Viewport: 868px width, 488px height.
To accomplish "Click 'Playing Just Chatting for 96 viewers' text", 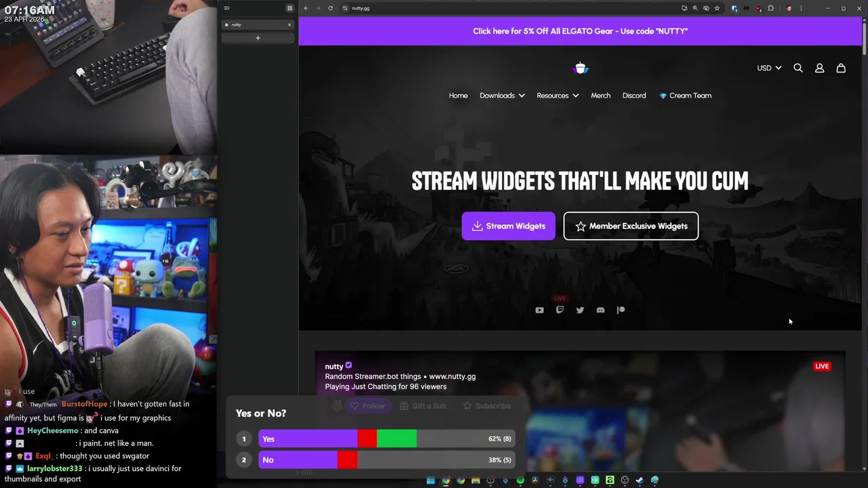I will [386, 386].
